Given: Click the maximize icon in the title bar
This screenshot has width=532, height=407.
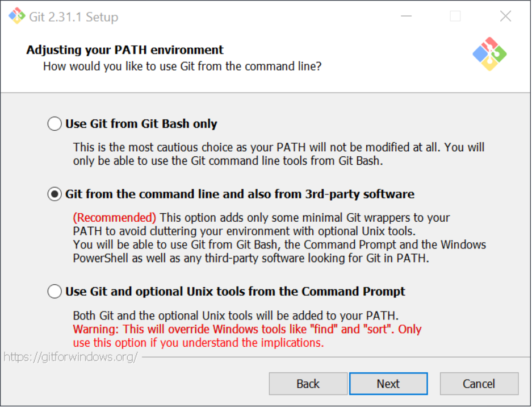Looking at the screenshot, I should click(x=455, y=16).
